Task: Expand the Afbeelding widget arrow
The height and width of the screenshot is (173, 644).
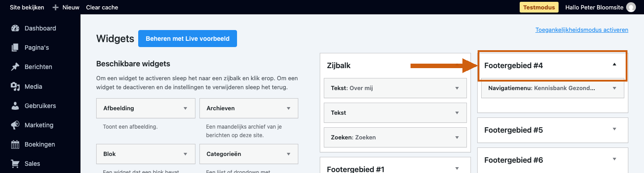Action: 185,108
